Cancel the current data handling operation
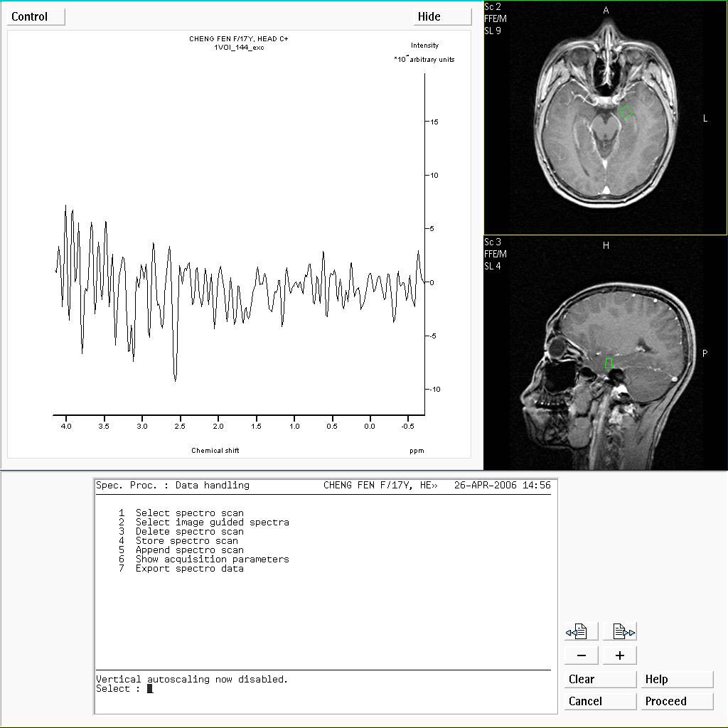728x728 pixels. 600,701
